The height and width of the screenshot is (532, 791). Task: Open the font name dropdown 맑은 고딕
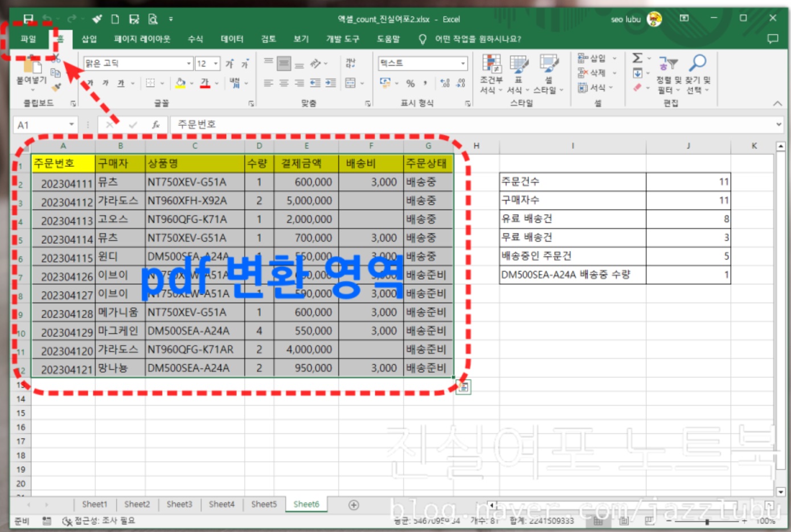(x=189, y=63)
